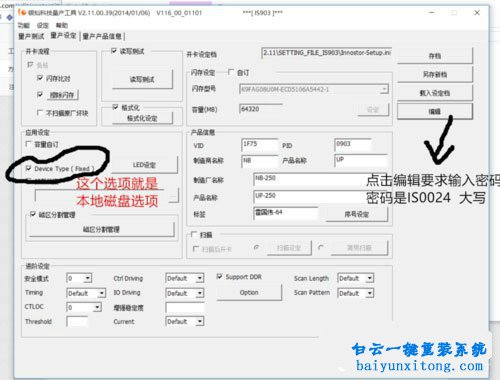Click the 载入设定档 button

435,93
